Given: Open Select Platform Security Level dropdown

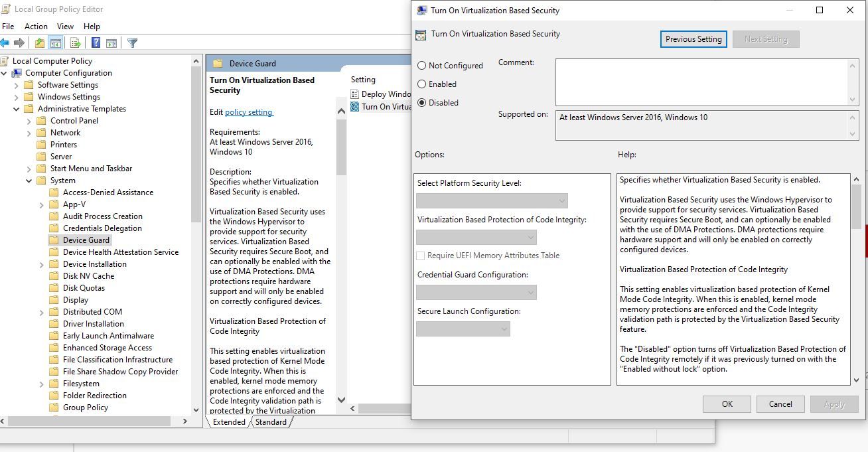Looking at the screenshot, I should pyautogui.click(x=492, y=201).
